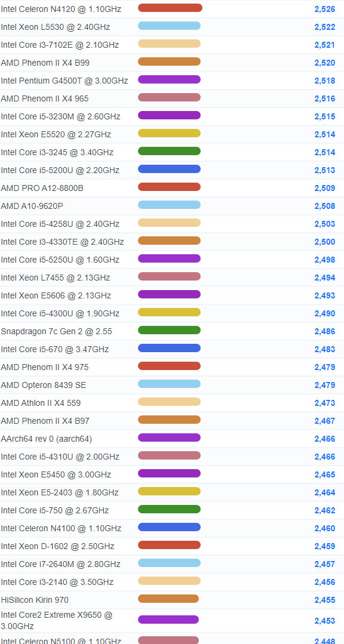Click the purple bar for AArch64 rev 0
Image resolution: width=344 pixels, height=644 pixels.
pos(170,437)
